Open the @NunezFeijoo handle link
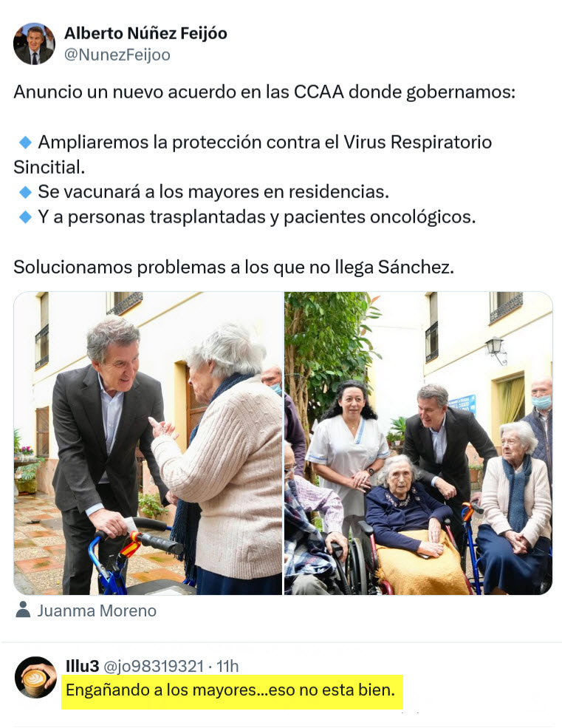This screenshot has width=562, height=728. click(x=117, y=55)
